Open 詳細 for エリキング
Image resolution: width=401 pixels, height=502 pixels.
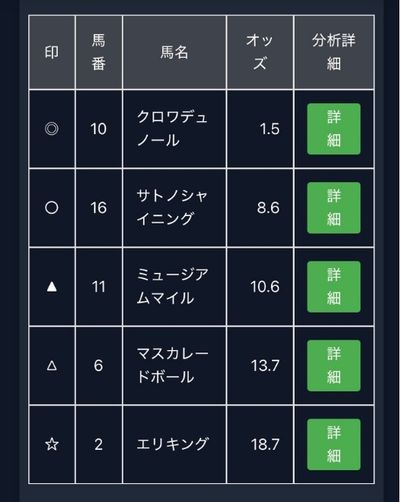coord(334,444)
